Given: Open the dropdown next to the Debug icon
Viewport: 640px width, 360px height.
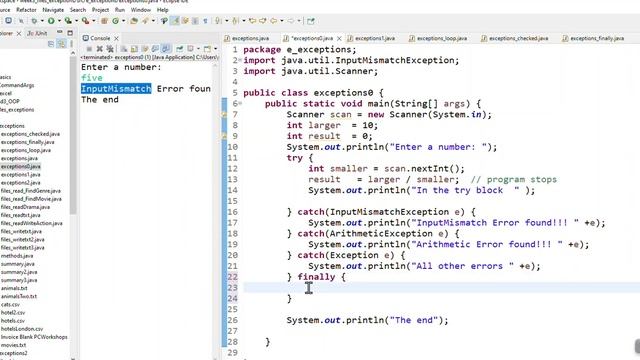Looking at the screenshot, I should (x=42, y=21).
